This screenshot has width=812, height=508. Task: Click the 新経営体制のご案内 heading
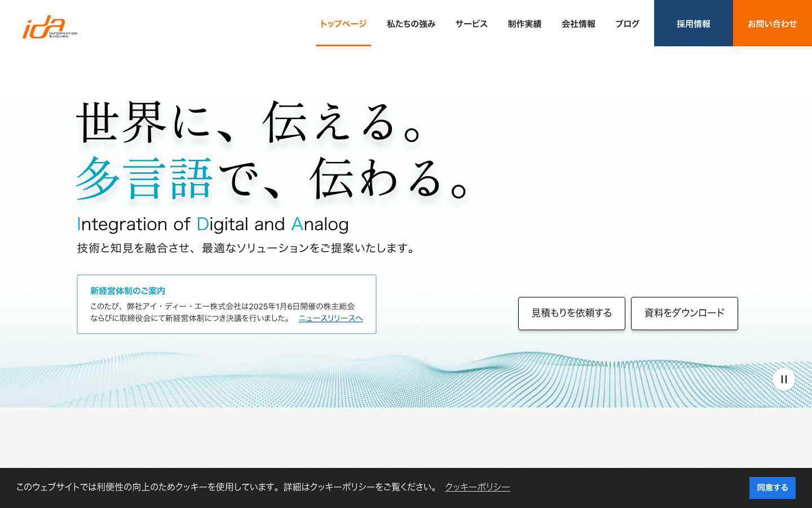click(127, 291)
